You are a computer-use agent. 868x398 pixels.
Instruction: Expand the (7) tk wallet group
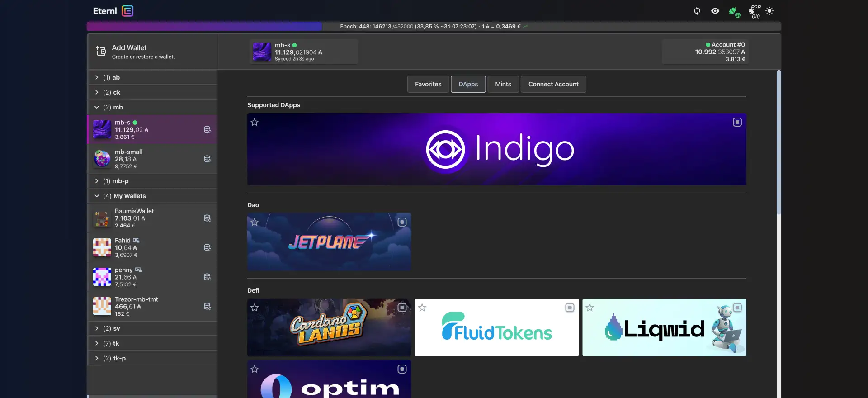click(x=97, y=343)
